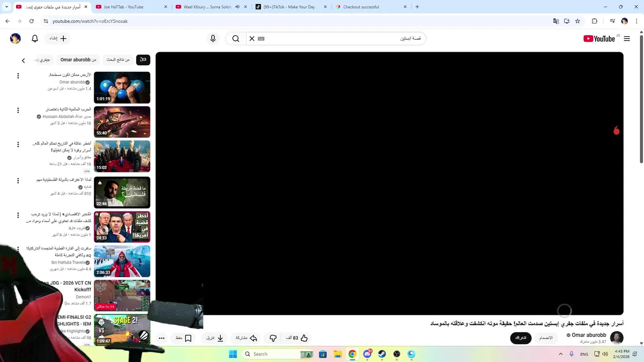This screenshot has width=644, height=362.
Task: Click the address bar URL youtube.com/watch
Action: point(90,21)
